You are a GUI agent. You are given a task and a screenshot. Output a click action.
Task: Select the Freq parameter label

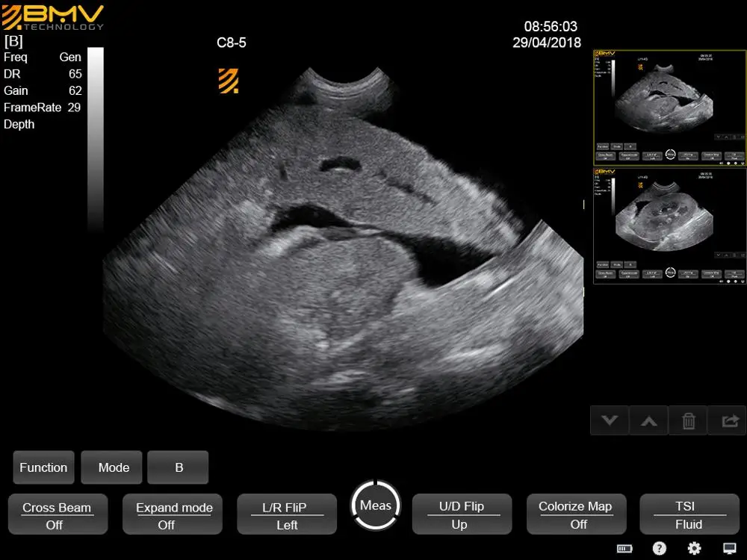[x=16, y=57]
